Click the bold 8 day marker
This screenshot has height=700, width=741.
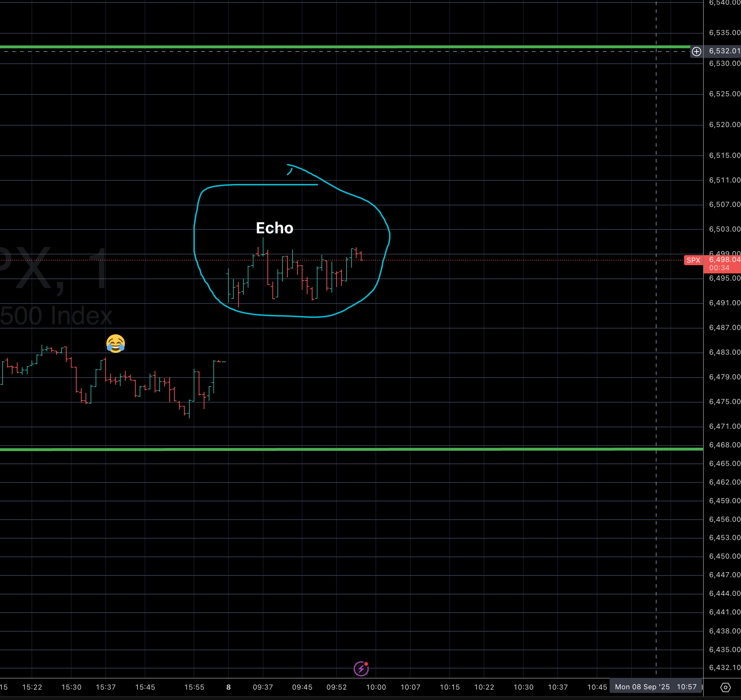point(228,687)
